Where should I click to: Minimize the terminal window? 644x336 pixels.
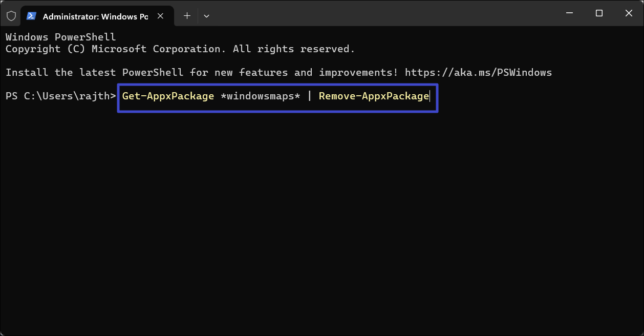(570, 13)
